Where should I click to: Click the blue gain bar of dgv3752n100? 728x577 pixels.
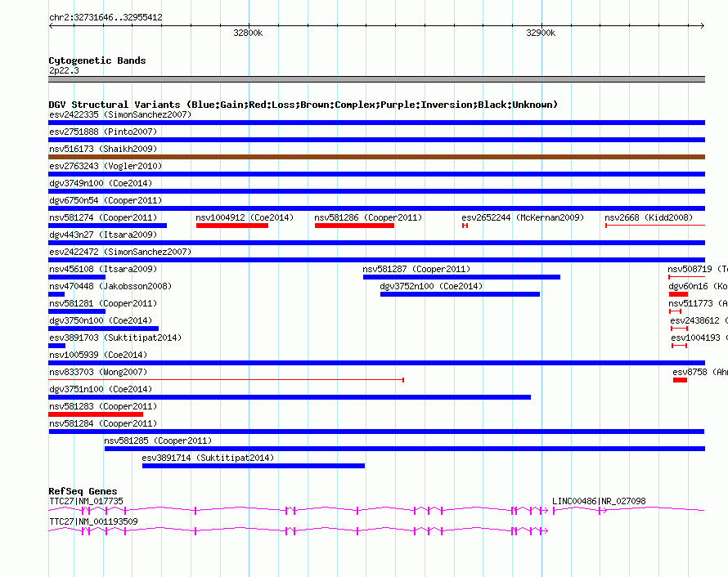460,294
